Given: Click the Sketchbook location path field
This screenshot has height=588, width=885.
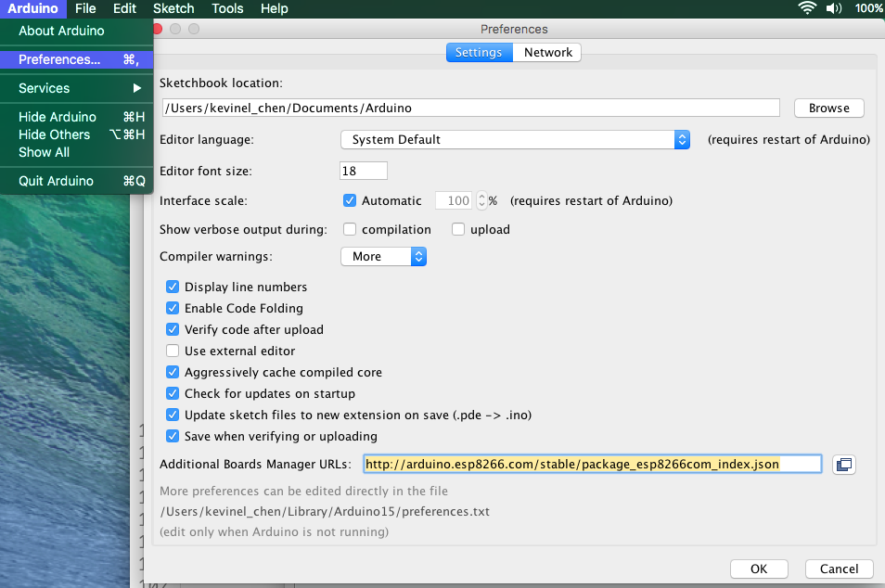Looking at the screenshot, I should click(x=470, y=108).
